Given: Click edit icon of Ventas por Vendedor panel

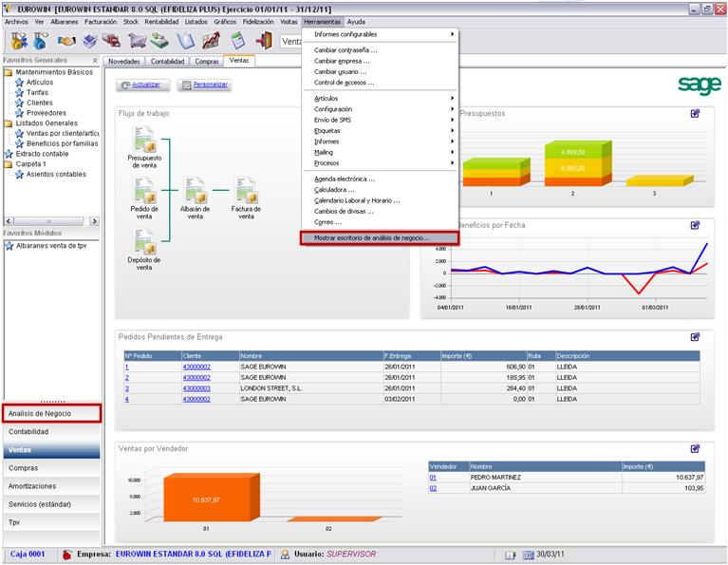Looking at the screenshot, I should 695,448.
